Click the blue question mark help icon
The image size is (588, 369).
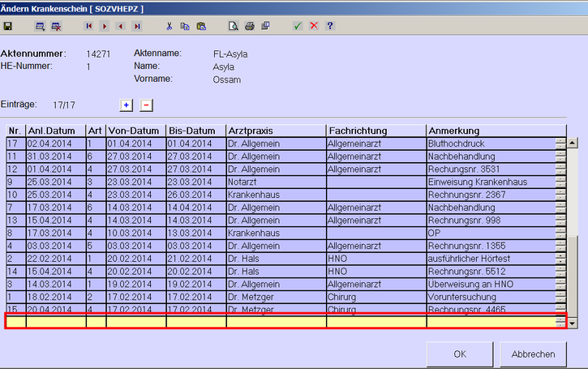tap(329, 26)
